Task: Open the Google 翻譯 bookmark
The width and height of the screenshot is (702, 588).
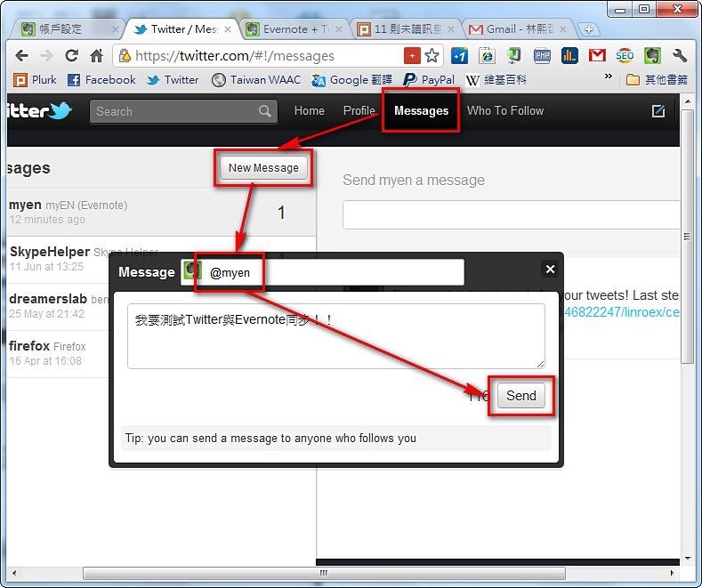Action: click(351, 80)
